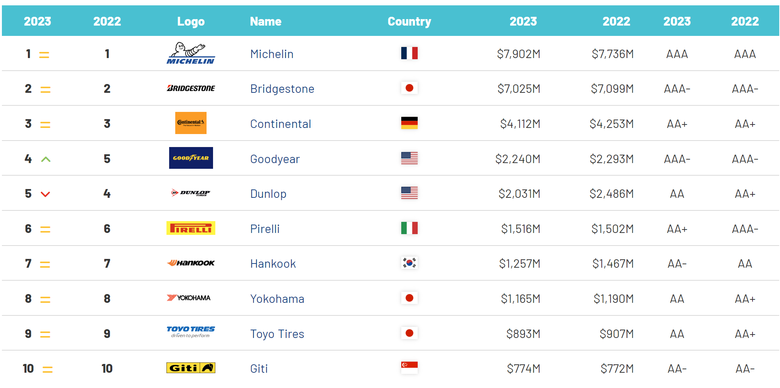The image size is (780, 388).
Task: Click the Logo column header
Action: 191,21
